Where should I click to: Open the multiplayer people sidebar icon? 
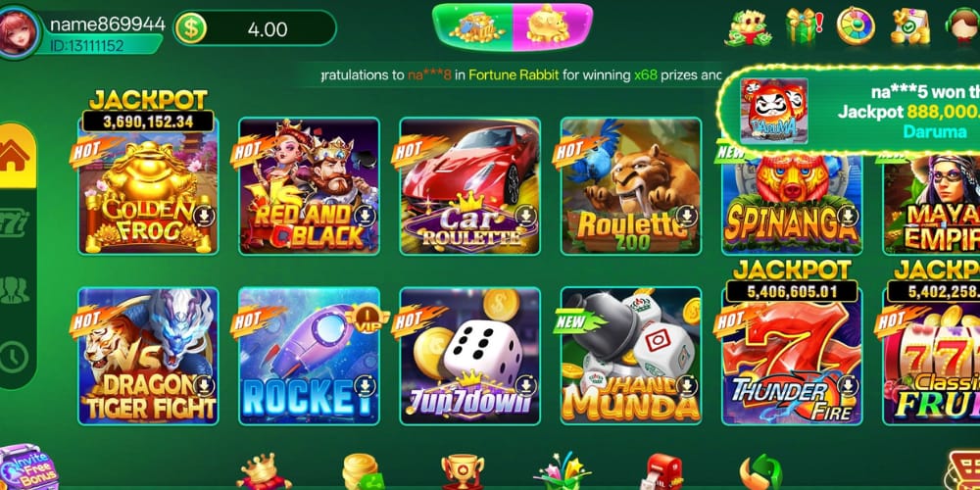pos(14,290)
